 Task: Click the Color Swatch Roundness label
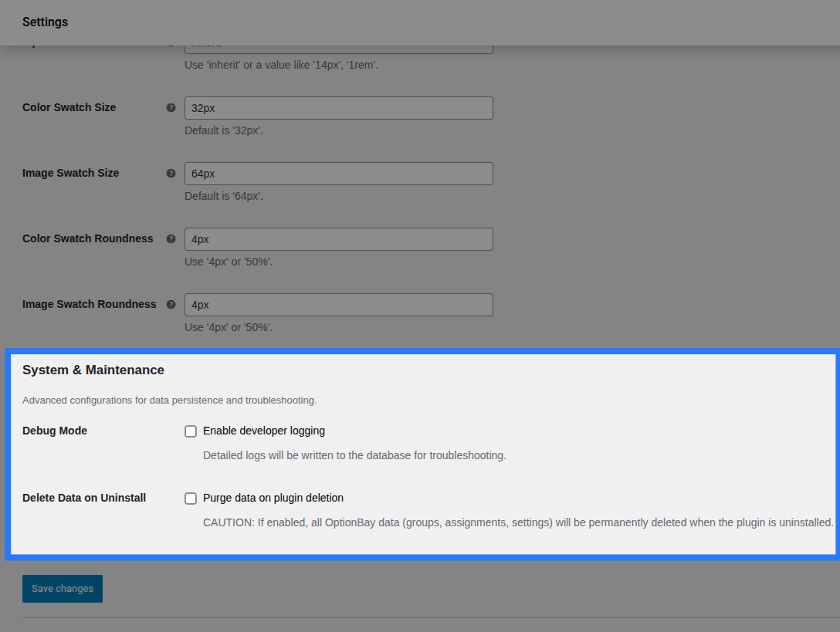tap(88, 238)
